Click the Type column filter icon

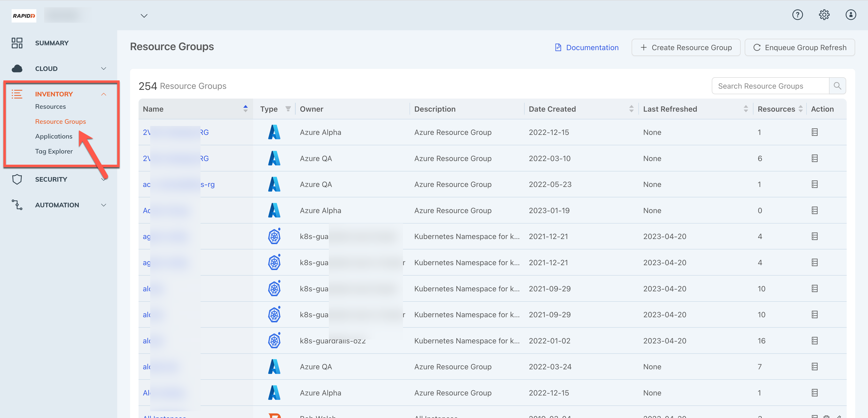coord(288,109)
